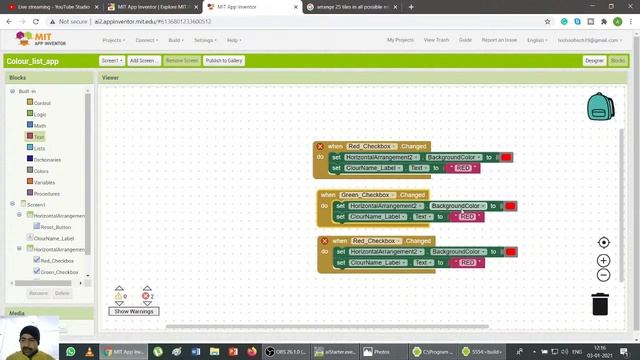Screen dimensions: 640x360
Task: Go to previous error with up arrow
Action: tap(147, 288)
